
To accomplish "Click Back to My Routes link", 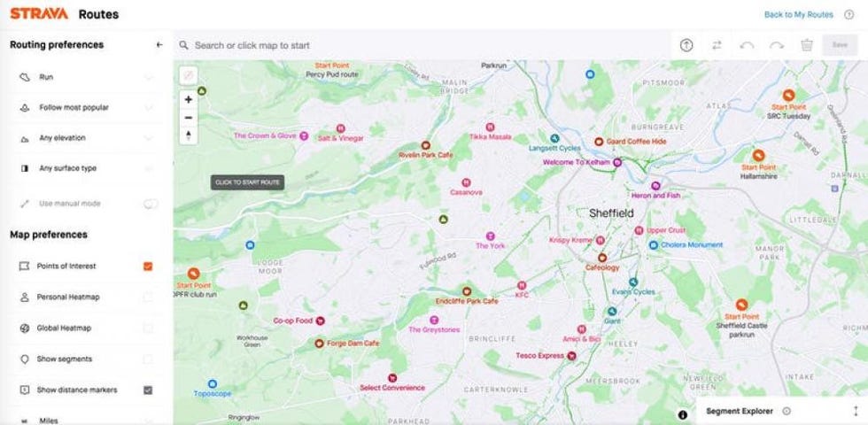I will (x=798, y=15).
